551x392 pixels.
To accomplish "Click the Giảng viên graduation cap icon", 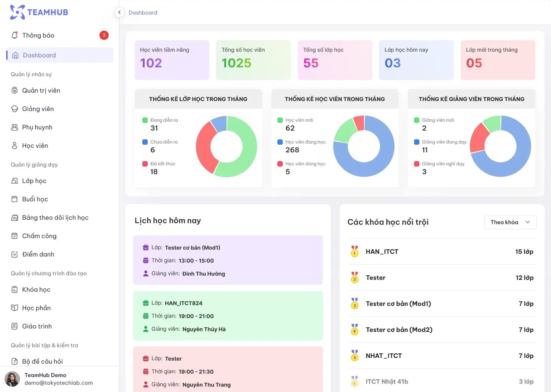I will point(15,109).
